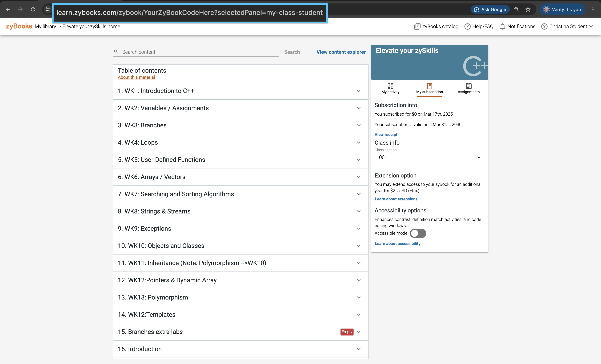Open the Class section 001 dropdown
601x364 pixels.
(x=429, y=157)
